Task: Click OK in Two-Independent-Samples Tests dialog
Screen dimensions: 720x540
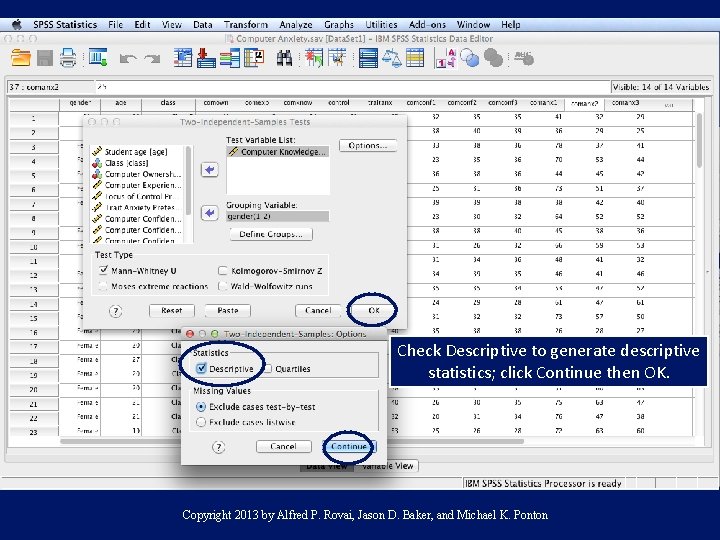Action: coord(374,311)
